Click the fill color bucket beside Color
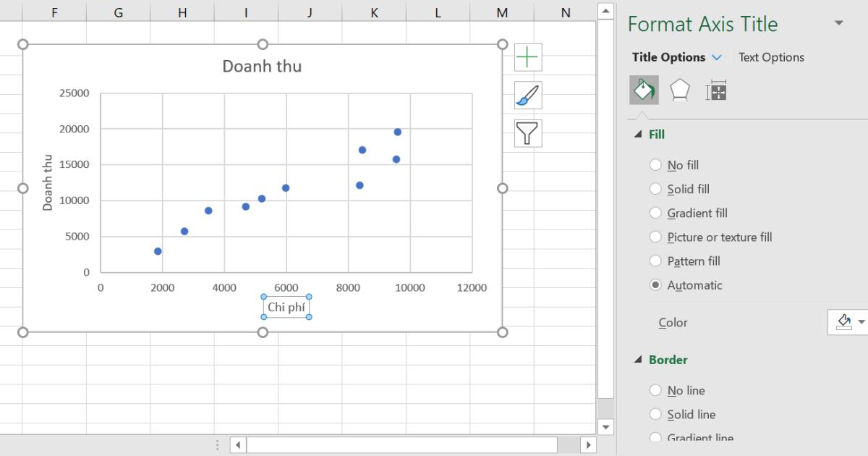Viewport: 868px width, 456px height. pos(842,322)
